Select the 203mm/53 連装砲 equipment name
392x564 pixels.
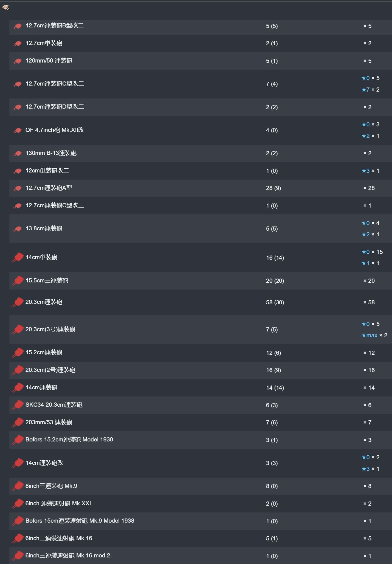pos(49,422)
